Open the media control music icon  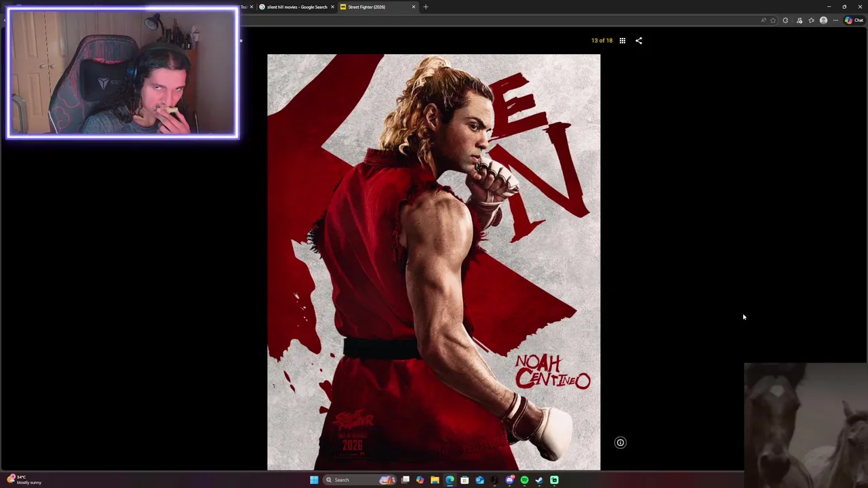800,20
